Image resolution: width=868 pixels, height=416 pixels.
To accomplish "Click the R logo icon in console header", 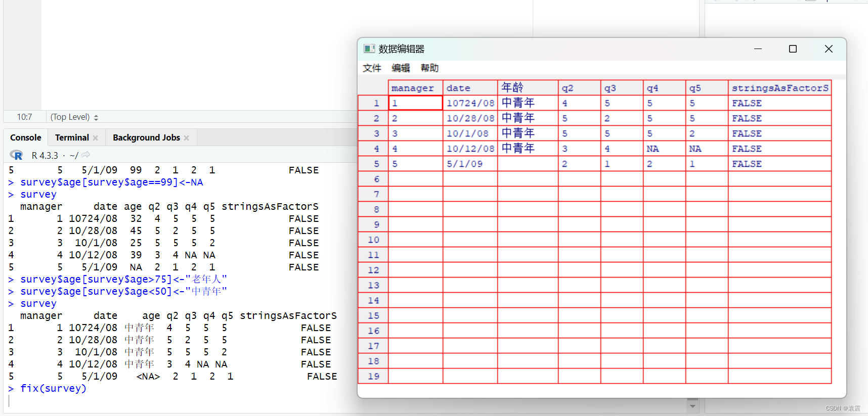I will 16,155.
